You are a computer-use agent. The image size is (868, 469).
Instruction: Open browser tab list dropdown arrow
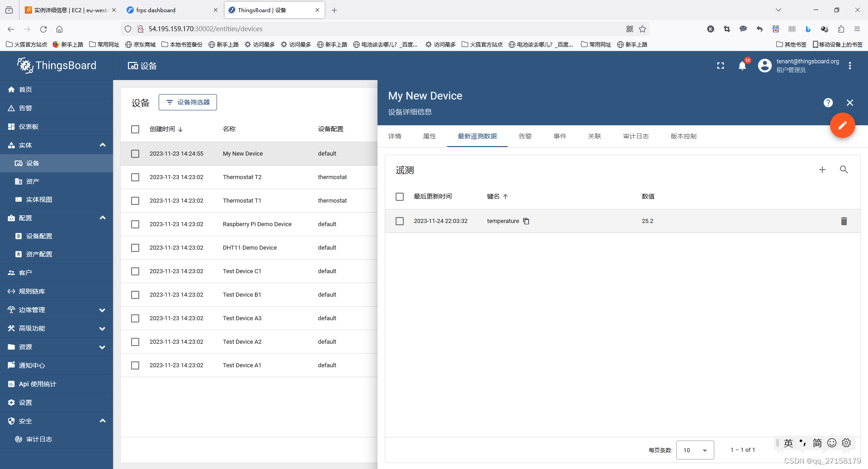778,10
